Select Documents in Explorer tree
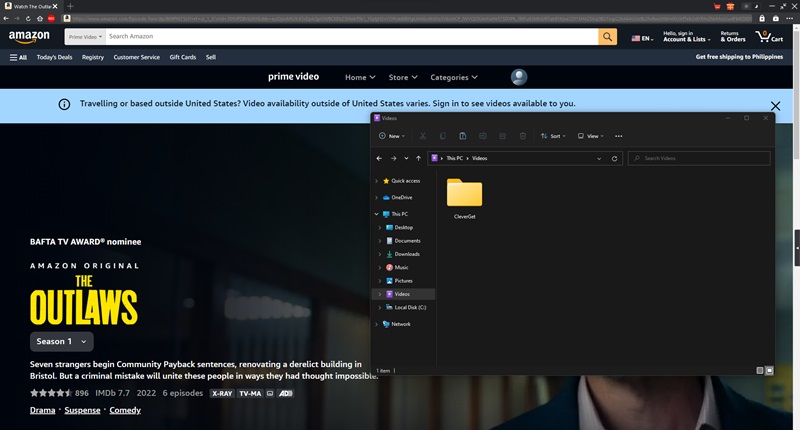 [x=407, y=241]
